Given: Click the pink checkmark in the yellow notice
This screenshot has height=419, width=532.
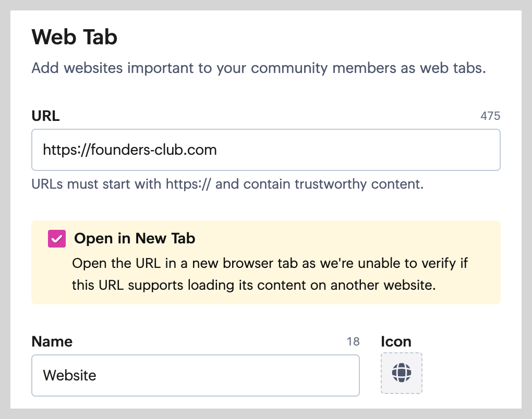Looking at the screenshot, I should pos(57,239).
